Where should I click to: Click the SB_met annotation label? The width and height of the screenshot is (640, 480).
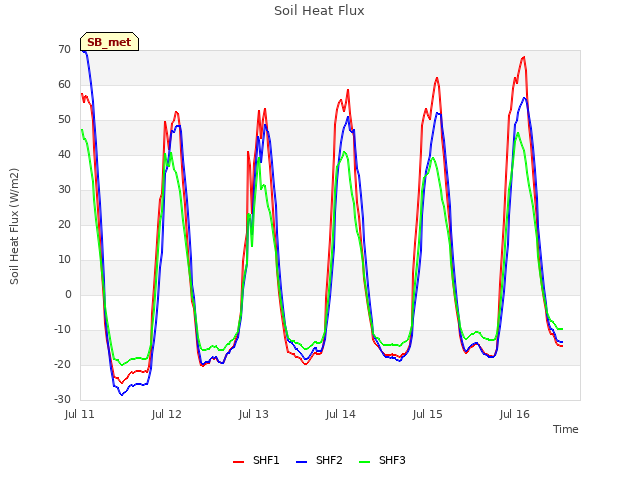pyautogui.click(x=109, y=42)
